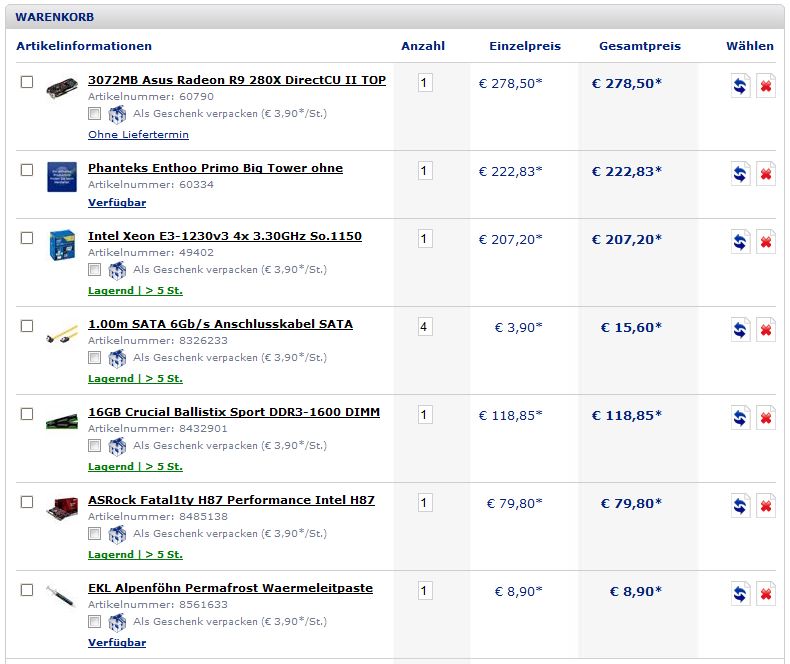
Task: Enable gift wrapping for Crucial Ballistix Sport
Action: 94,446
